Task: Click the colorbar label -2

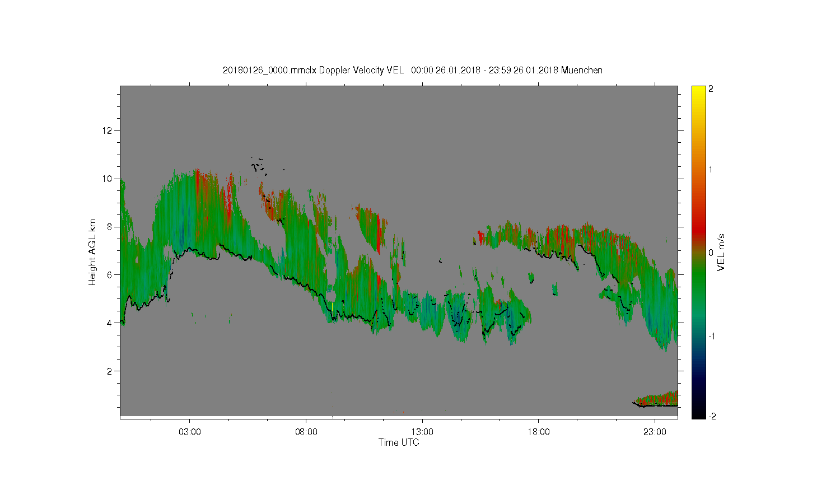Action: pyautogui.click(x=711, y=416)
